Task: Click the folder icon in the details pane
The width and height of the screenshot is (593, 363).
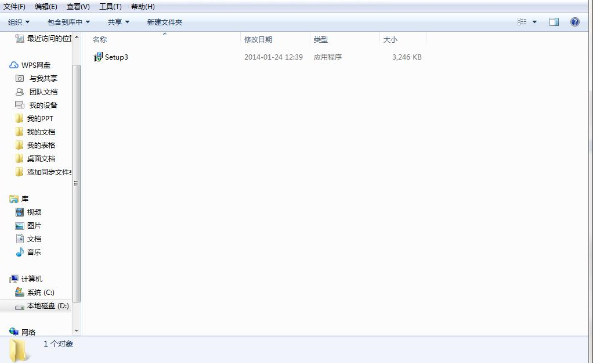Action: (18, 351)
